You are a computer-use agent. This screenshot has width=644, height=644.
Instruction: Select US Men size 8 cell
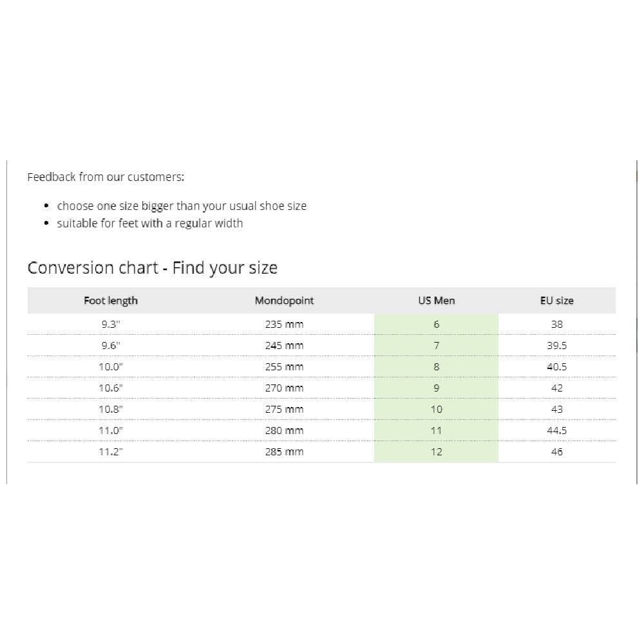coord(436,367)
